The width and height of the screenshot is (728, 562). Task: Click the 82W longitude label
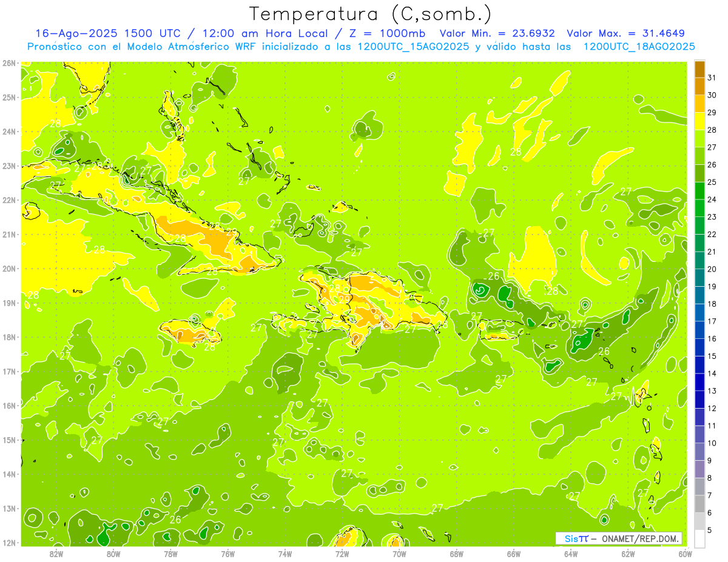(x=56, y=554)
